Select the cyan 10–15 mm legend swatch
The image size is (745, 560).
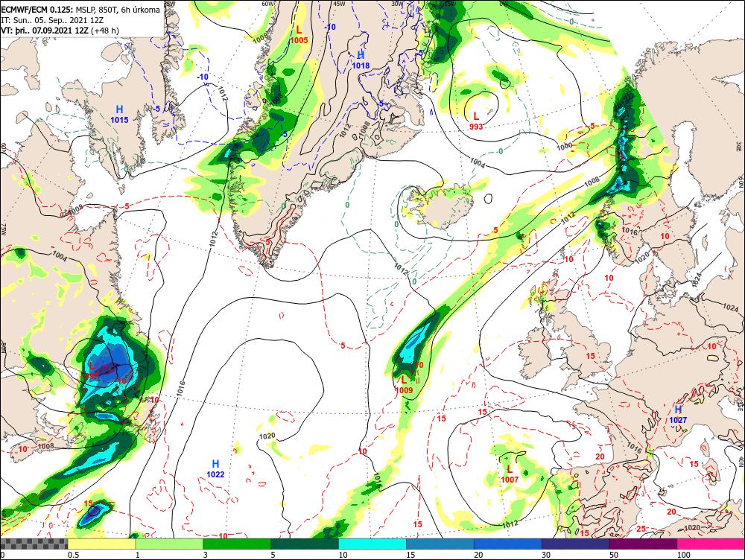point(372,544)
